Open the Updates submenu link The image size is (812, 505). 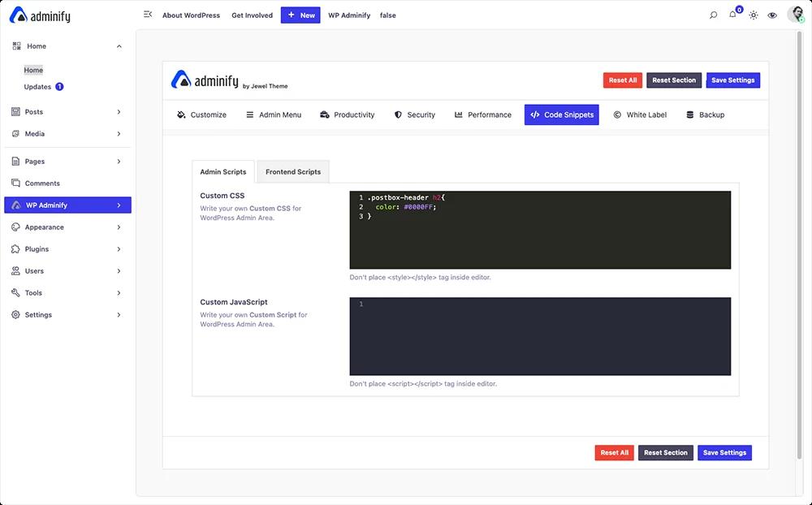pyautogui.click(x=37, y=87)
